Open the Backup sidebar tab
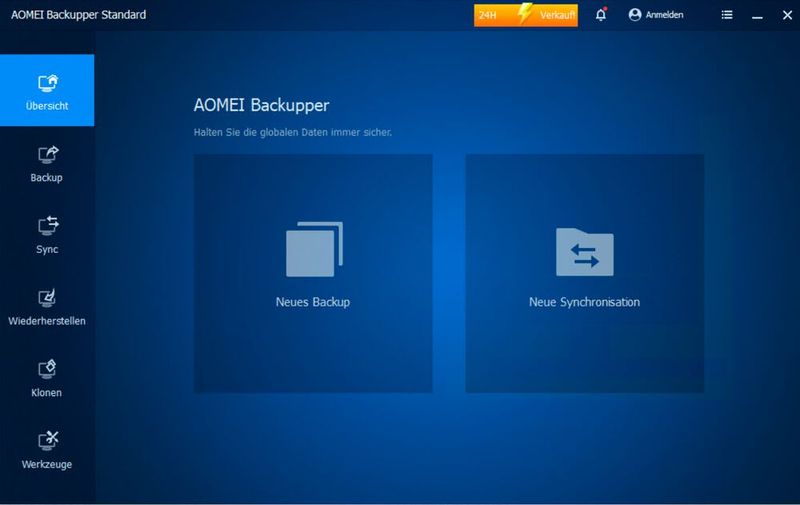The width and height of the screenshot is (800, 505). coord(47,164)
